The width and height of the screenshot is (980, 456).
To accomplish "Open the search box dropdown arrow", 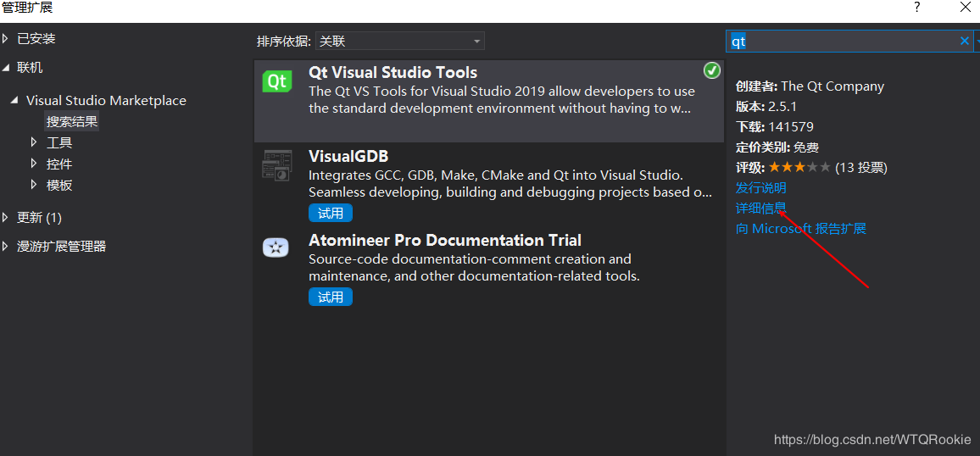I will point(977,41).
